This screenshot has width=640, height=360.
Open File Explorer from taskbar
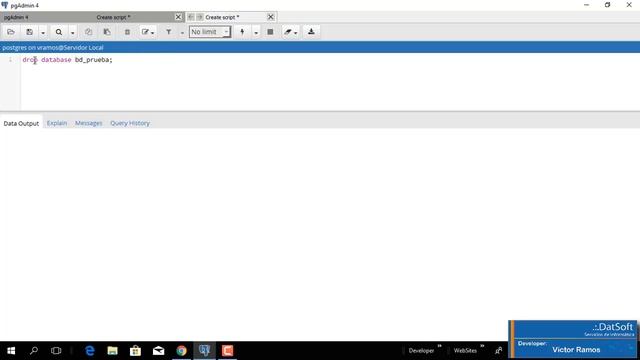(113, 351)
